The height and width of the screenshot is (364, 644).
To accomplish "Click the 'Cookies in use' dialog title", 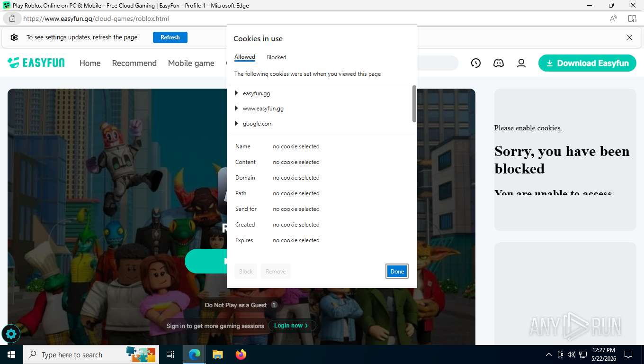I will click(258, 39).
